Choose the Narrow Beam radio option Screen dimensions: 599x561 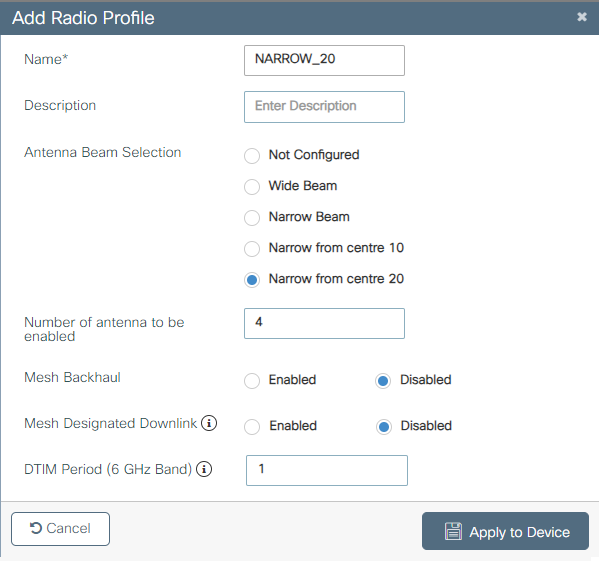(x=252, y=218)
